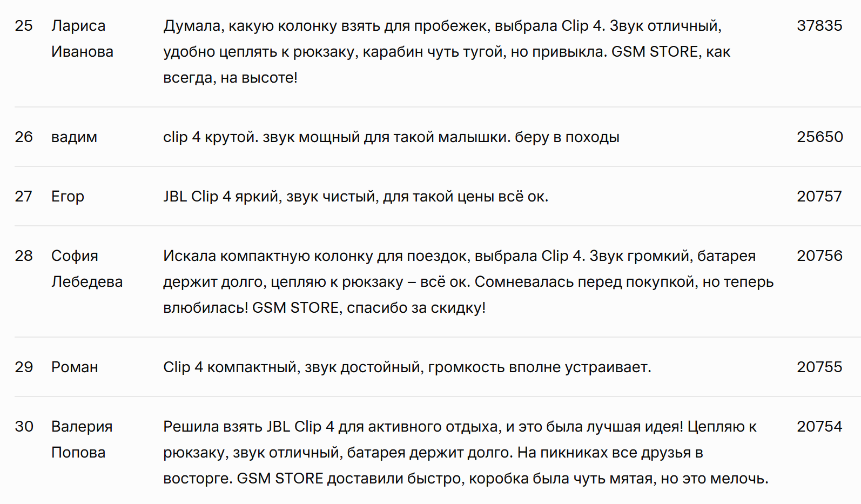The height and width of the screenshot is (504, 861).
Task: Select the name София Лебедева
Action: point(86,269)
